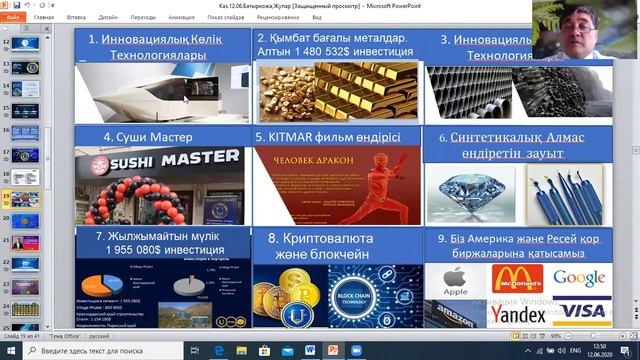Select slide 17 thumbnail
The height and width of the screenshot is (360, 640).
coord(25,155)
